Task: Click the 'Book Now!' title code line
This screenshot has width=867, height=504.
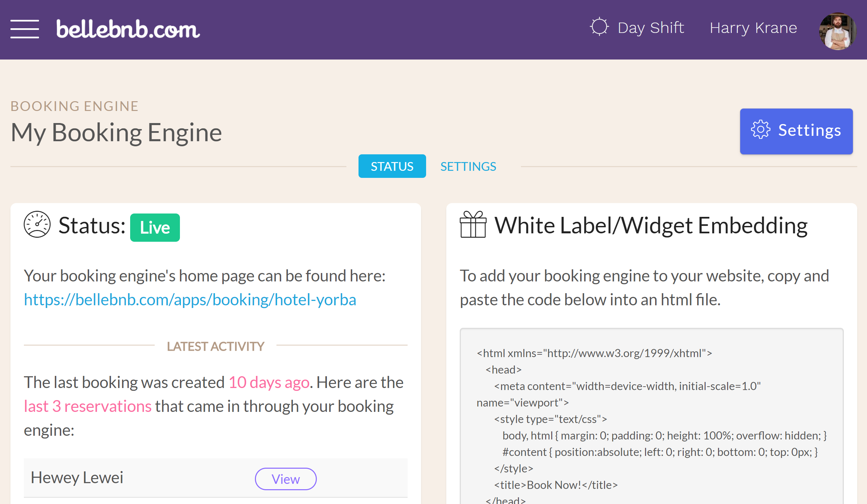Action: 556,485
